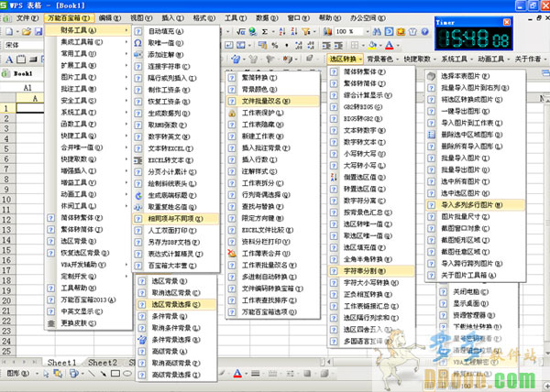550x392 pixels.
Task: Select the line drawing tool
Action: click(x=92, y=374)
